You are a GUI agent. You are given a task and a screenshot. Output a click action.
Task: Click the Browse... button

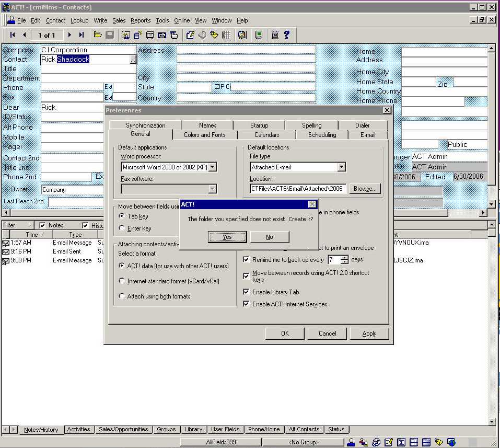point(365,189)
